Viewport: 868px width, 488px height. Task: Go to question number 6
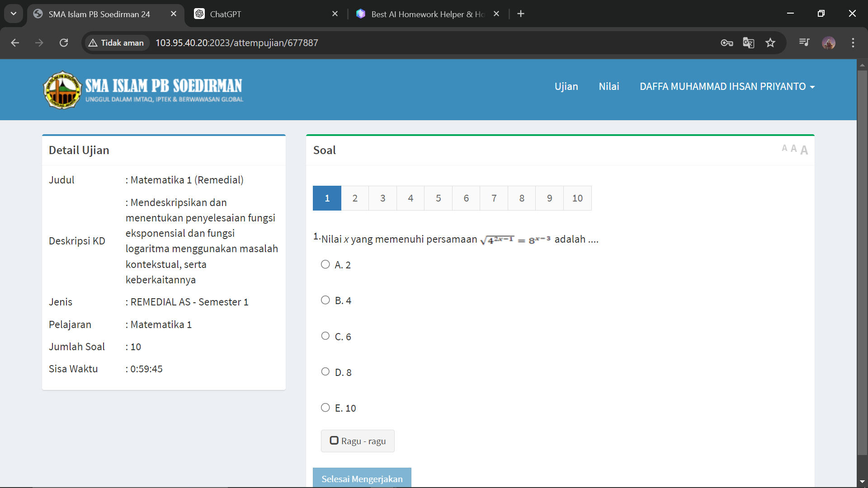(466, 198)
